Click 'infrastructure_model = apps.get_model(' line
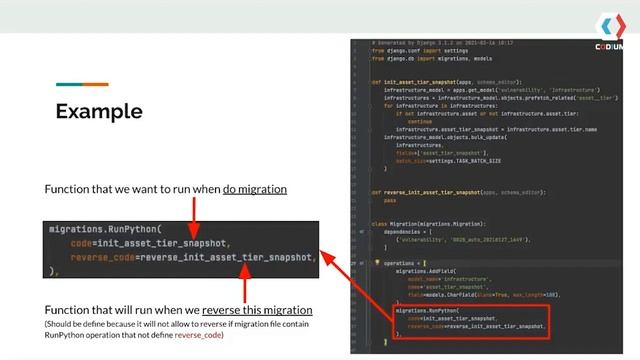 click(x=492, y=90)
